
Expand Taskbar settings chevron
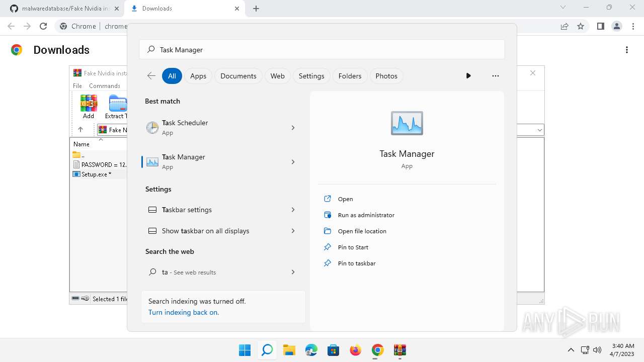tap(293, 210)
